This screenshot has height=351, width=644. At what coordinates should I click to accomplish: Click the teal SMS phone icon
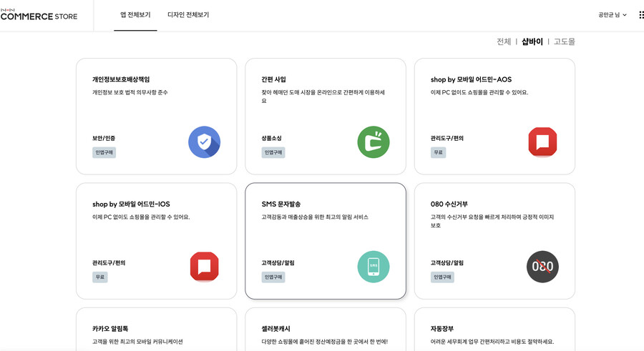tap(374, 267)
